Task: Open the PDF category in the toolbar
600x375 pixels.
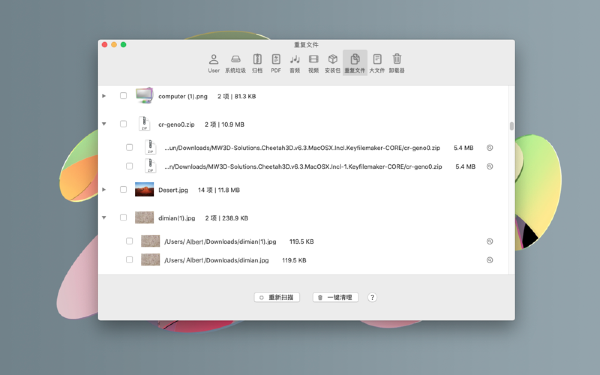Action: pos(276,63)
